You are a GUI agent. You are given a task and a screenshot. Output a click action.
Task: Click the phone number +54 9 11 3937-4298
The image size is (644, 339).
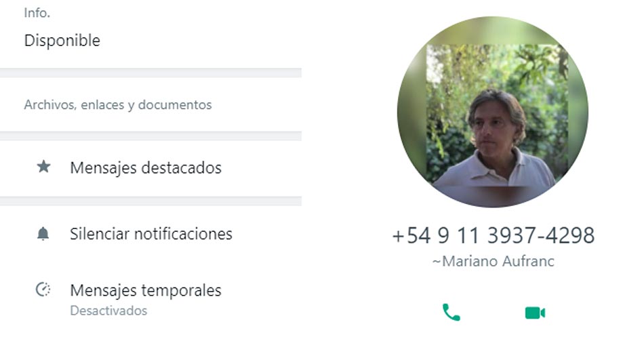point(494,235)
